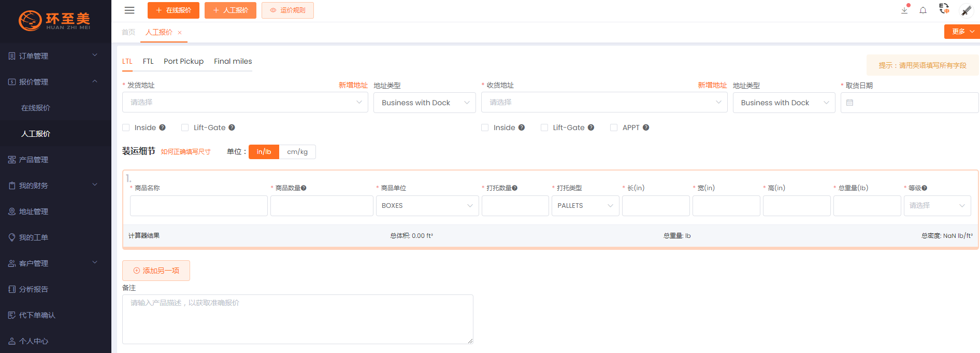Open the notification bell icon
The height and width of the screenshot is (353, 980).
pyautogui.click(x=923, y=10)
